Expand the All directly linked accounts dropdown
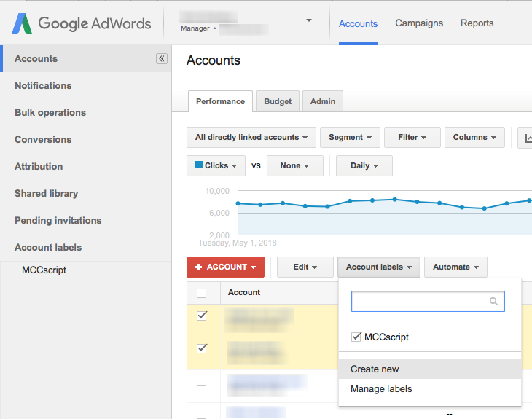 [251, 138]
